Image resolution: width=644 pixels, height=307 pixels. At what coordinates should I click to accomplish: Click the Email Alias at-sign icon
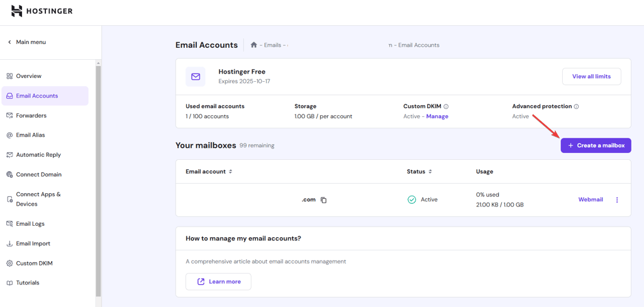[x=9, y=135]
